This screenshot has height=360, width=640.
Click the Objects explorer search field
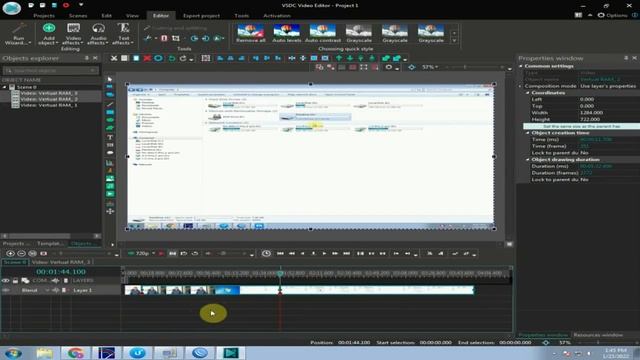(x=51, y=71)
